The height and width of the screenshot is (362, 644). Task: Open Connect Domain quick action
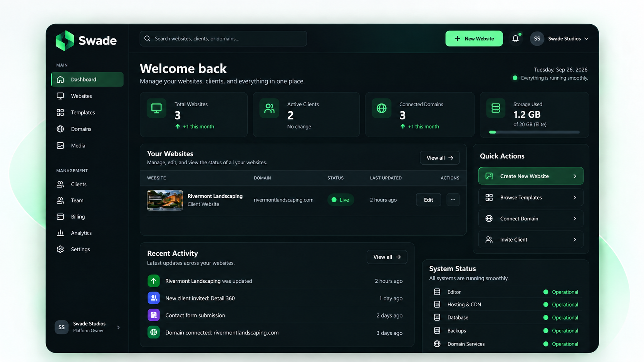point(531,219)
